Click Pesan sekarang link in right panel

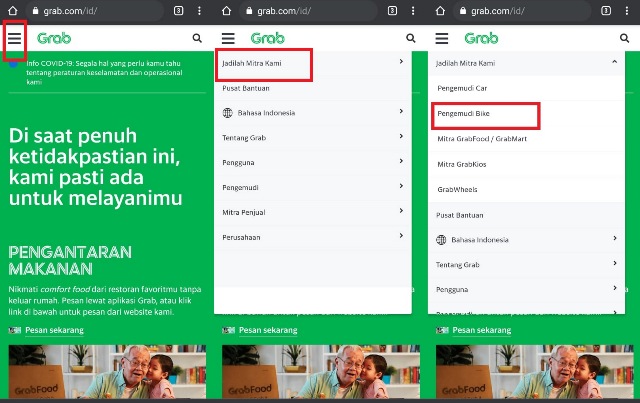coord(482,330)
